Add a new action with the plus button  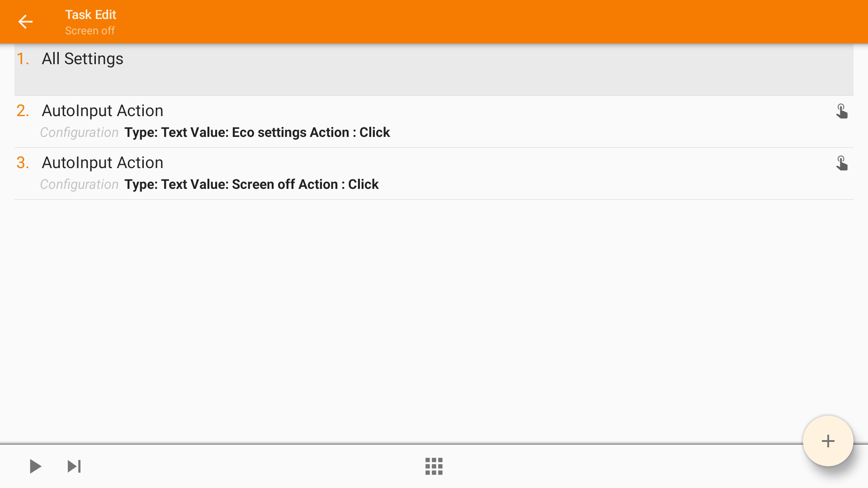click(x=828, y=441)
